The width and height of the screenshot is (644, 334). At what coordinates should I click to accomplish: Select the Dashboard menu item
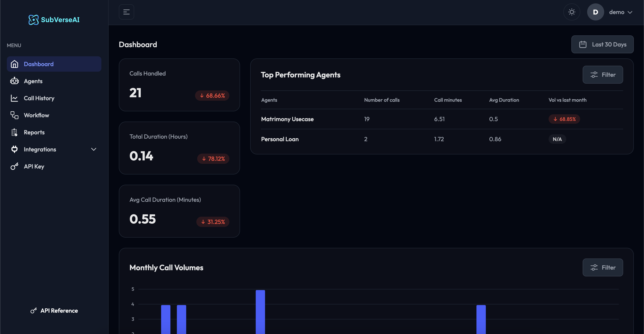(39, 64)
